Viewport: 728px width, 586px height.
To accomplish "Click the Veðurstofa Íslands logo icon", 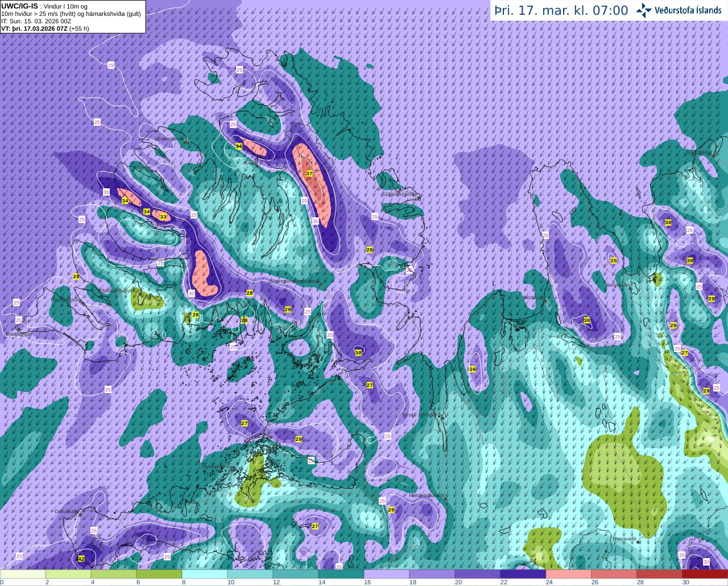I will (644, 10).
